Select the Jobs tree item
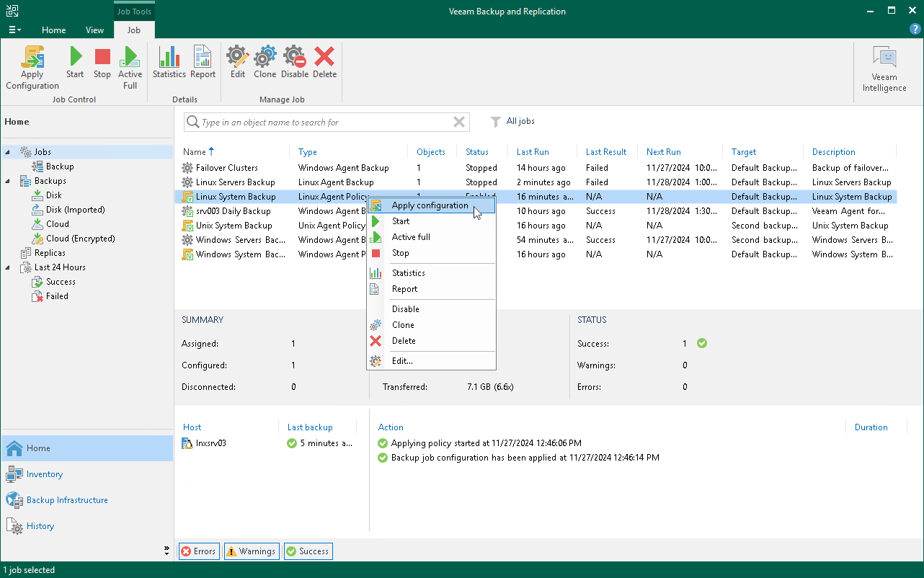 tap(43, 152)
